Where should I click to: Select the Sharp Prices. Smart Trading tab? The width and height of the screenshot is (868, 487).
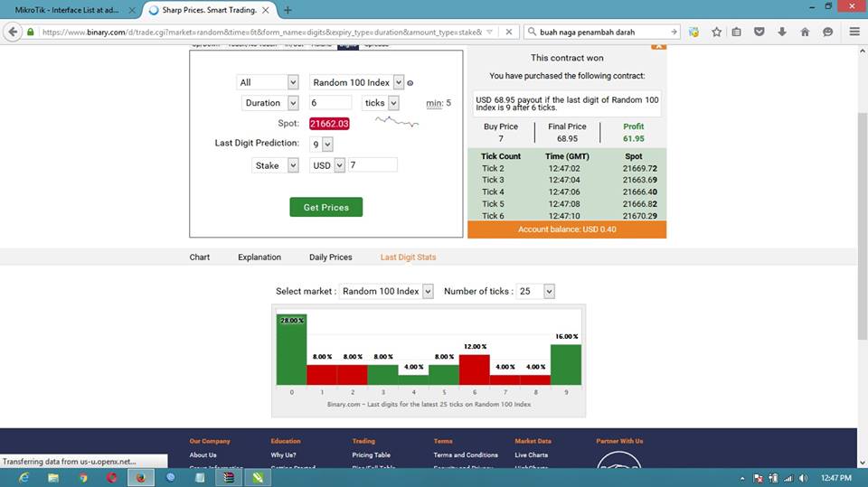point(208,10)
